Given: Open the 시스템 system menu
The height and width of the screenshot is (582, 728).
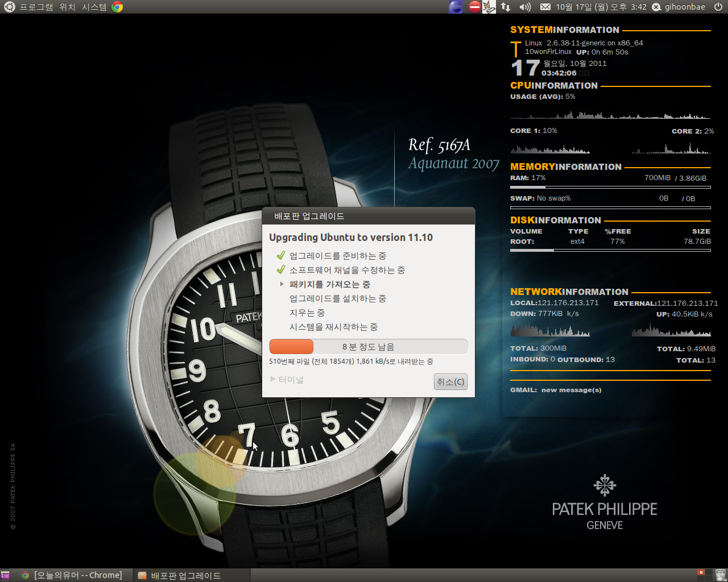Looking at the screenshot, I should click(x=94, y=7).
